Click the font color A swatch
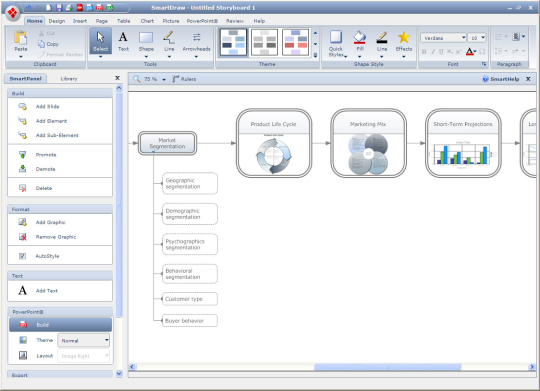540x391 pixels. pos(469,52)
